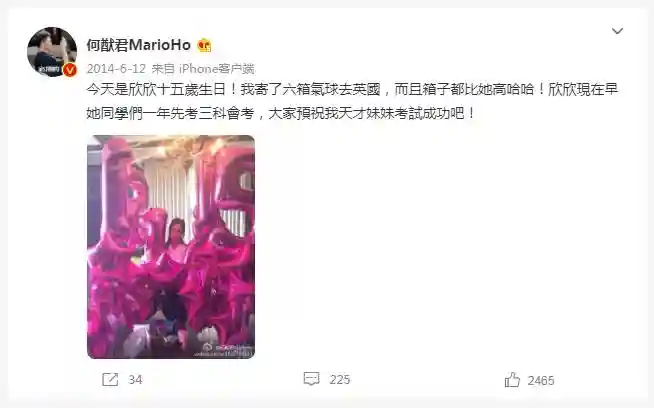
Task: Click the 来自 label before the source
Action: [x=163, y=68]
